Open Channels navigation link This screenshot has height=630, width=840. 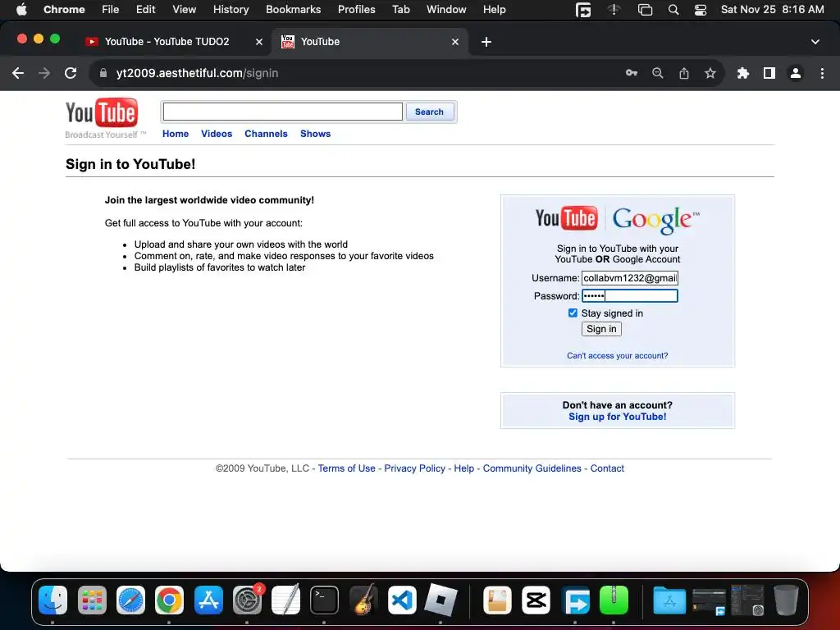point(266,134)
